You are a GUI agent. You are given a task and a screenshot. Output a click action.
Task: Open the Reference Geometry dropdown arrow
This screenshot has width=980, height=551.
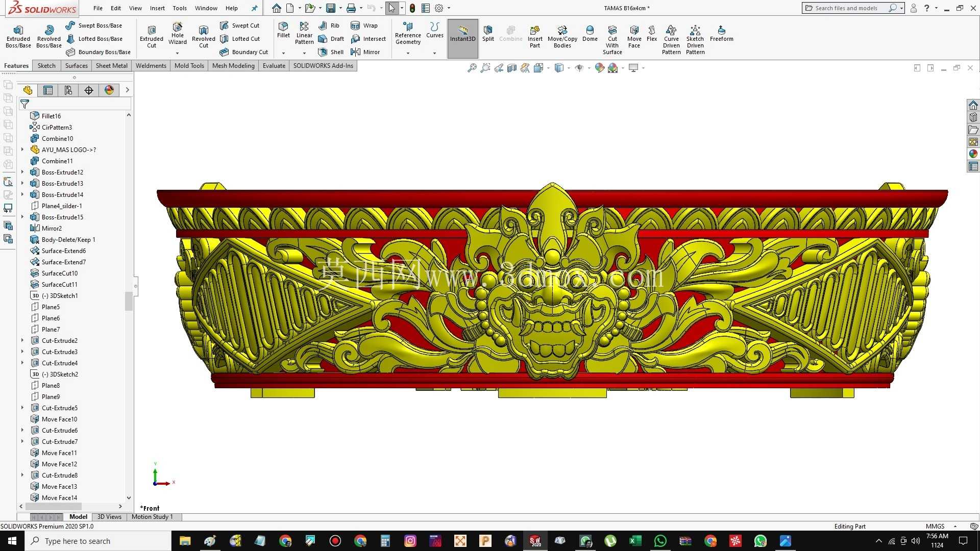408,53
